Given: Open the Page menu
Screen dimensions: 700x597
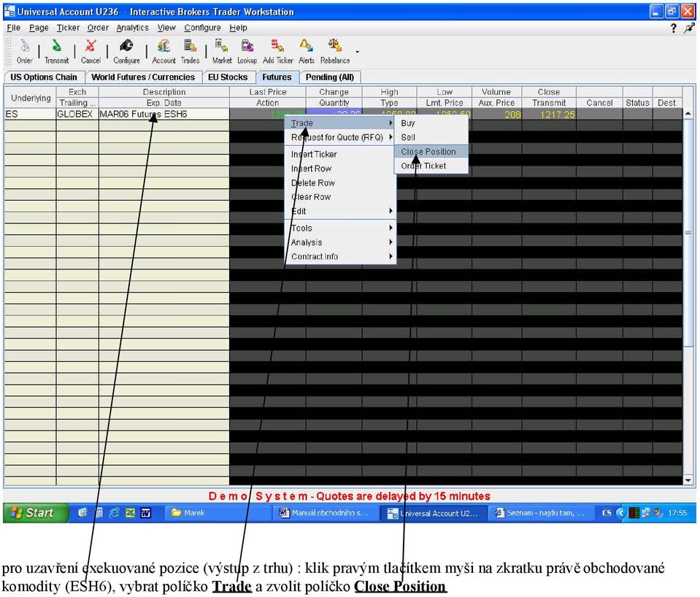Looking at the screenshot, I should click(39, 28).
